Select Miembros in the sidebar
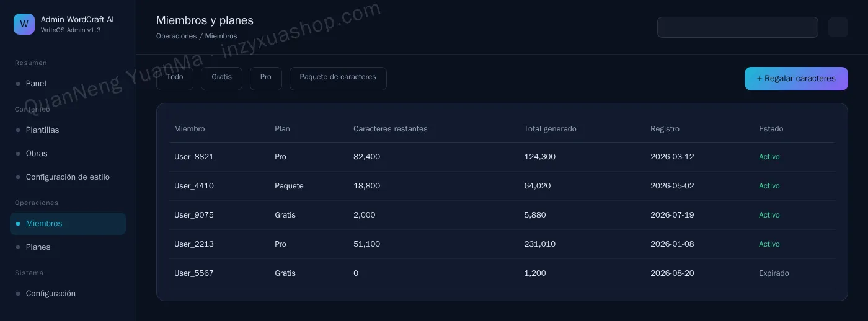This screenshot has width=868, height=321. tap(68, 224)
